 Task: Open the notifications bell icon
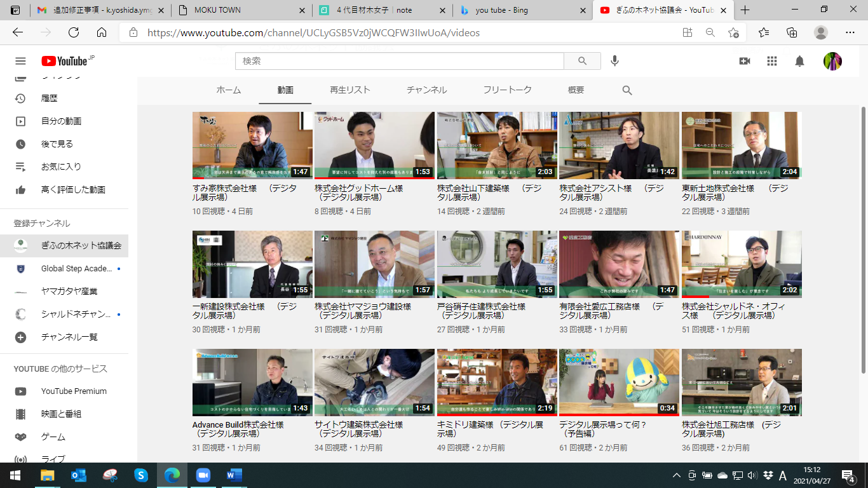coord(799,61)
